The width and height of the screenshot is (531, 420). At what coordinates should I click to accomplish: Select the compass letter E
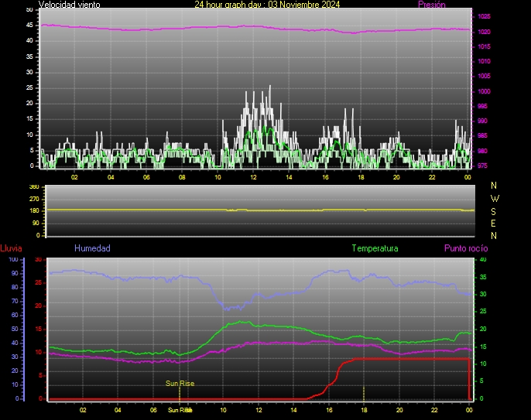tap(493, 224)
